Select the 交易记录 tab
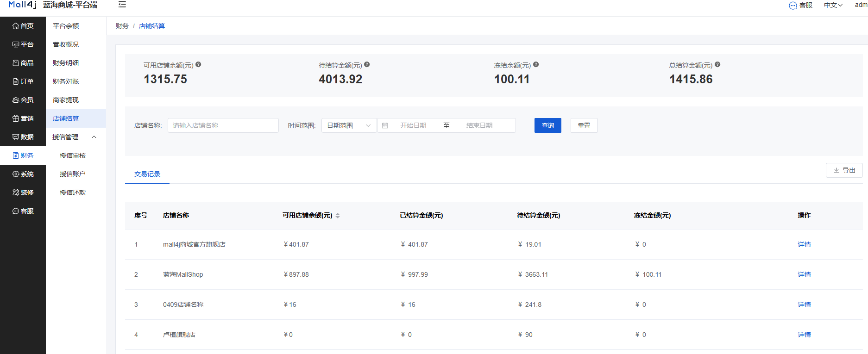 147,174
